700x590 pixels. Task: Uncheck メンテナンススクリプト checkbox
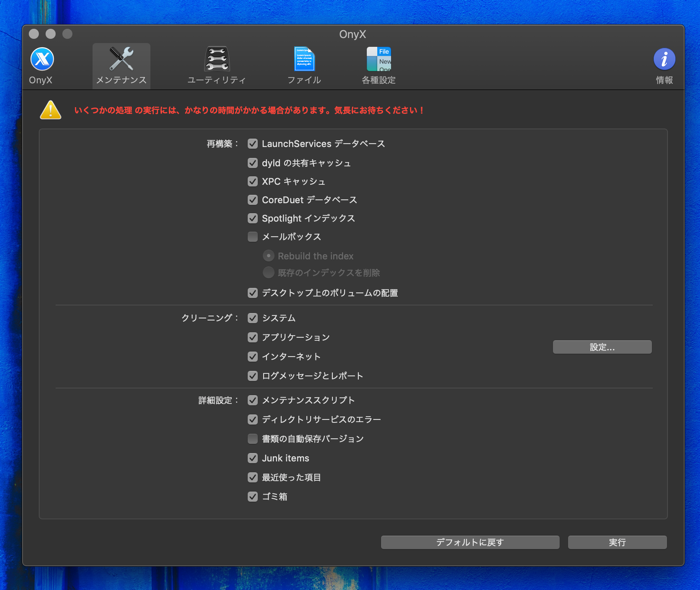(253, 400)
